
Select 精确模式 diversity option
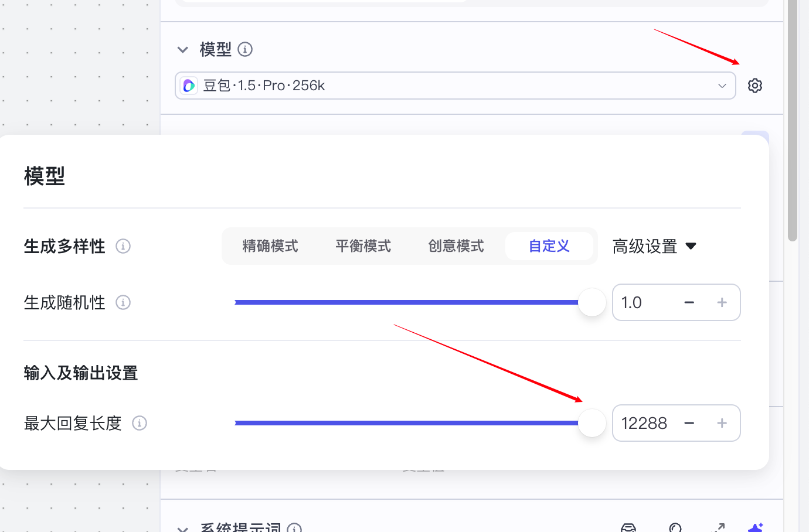coord(270,246)
